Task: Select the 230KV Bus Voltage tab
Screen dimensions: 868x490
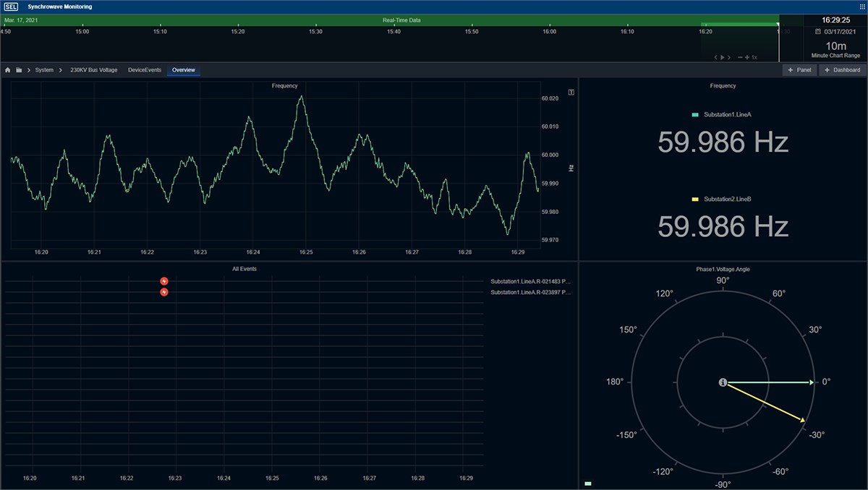Action: coord(93,70)
